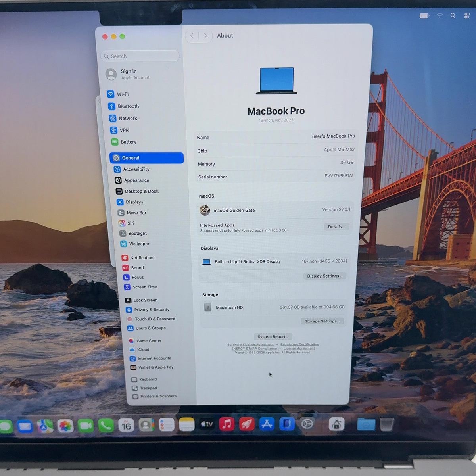Open Touch ID & Password settings

[151, 319]
